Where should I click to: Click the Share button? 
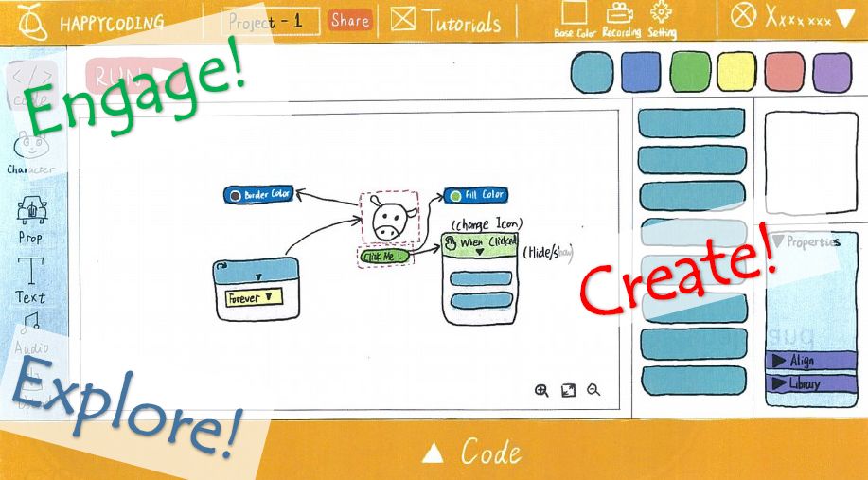click(350, 21)
